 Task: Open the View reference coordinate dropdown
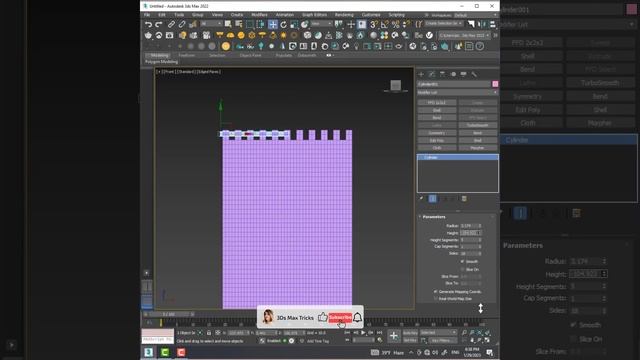pyautogui.click(x=322, y=24)
